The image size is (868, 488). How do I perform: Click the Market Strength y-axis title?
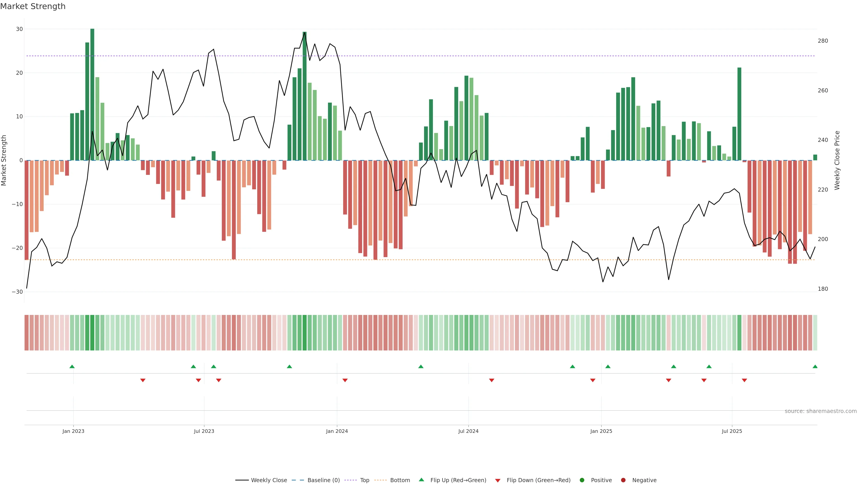pyautogui.click(x=4, y=160)
